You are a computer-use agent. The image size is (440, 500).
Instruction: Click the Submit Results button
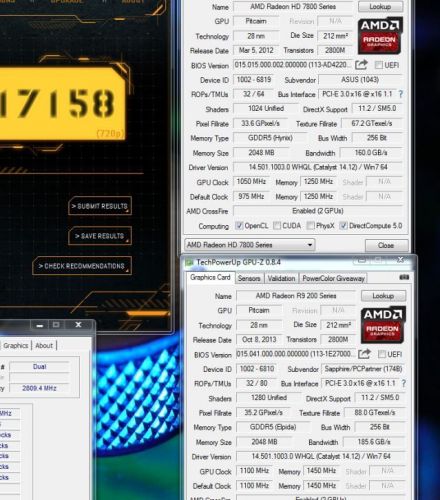[100, 206]
